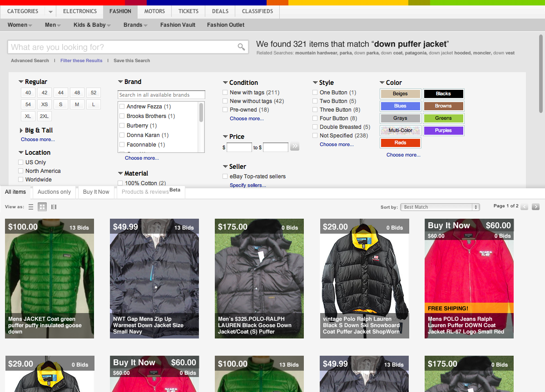Check 100% Cotton material
Screen dimensions: 545x392
[120, 183]
